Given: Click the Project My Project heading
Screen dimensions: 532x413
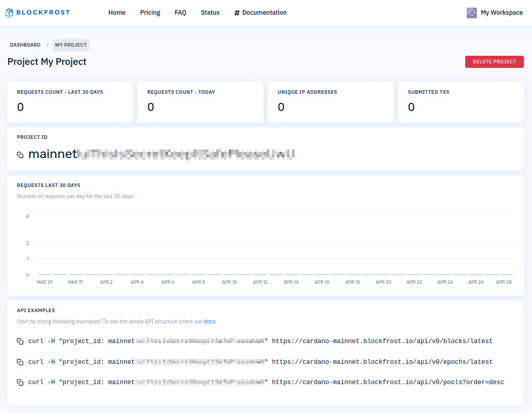Looking at the screenshot, I should pos(47,62).
